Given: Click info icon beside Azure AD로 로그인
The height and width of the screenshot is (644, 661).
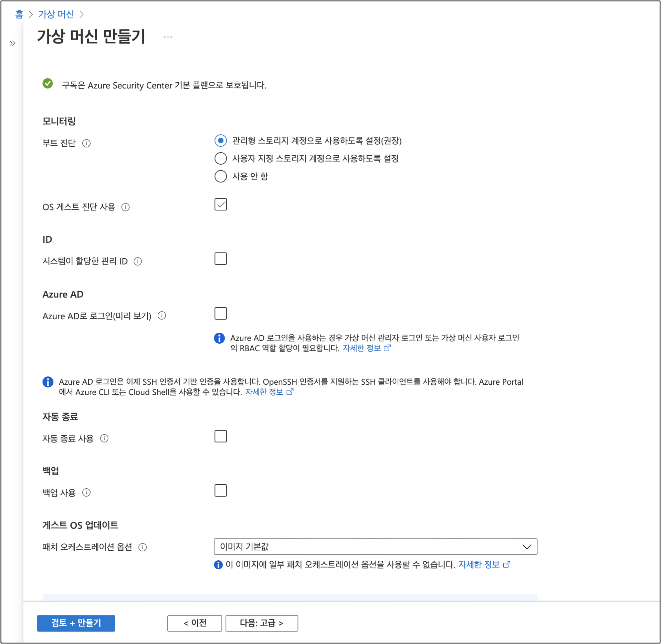Looking at the screenshot, I should tap(162, 315).
